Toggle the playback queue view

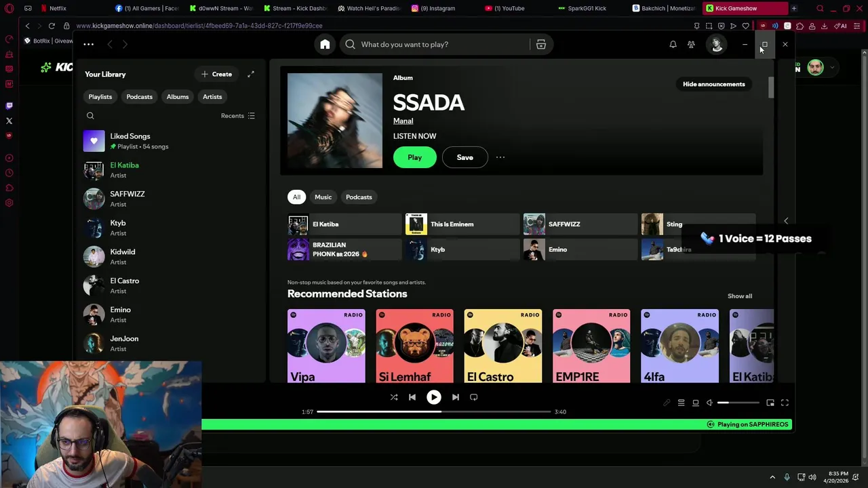[681, 403]
